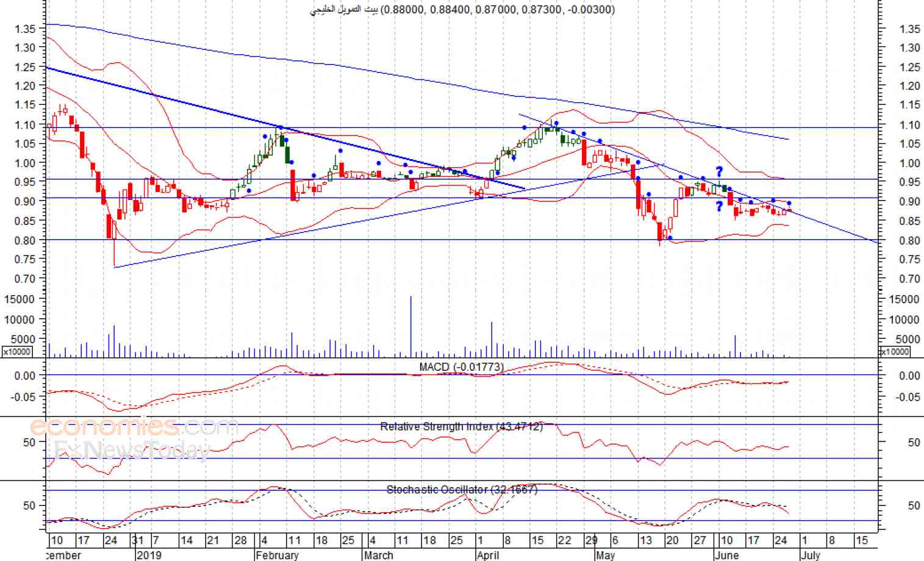Click the x10000 volume multiplier box on left
Screen dimensions: 924x561
pos(17,352)
